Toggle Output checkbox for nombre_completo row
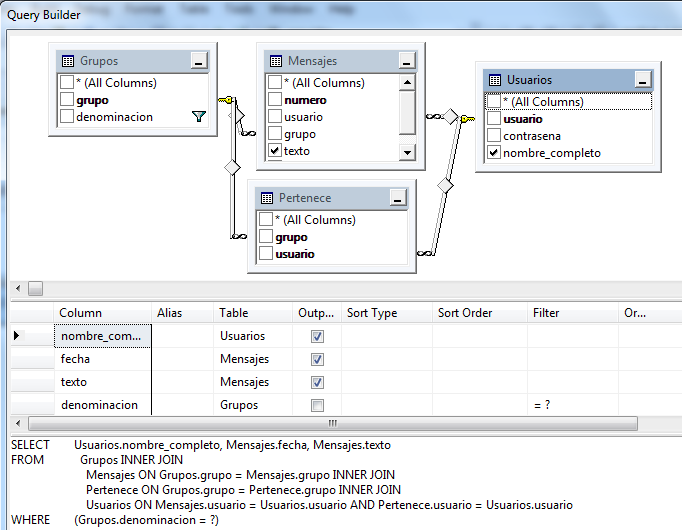 coord(318,337)
